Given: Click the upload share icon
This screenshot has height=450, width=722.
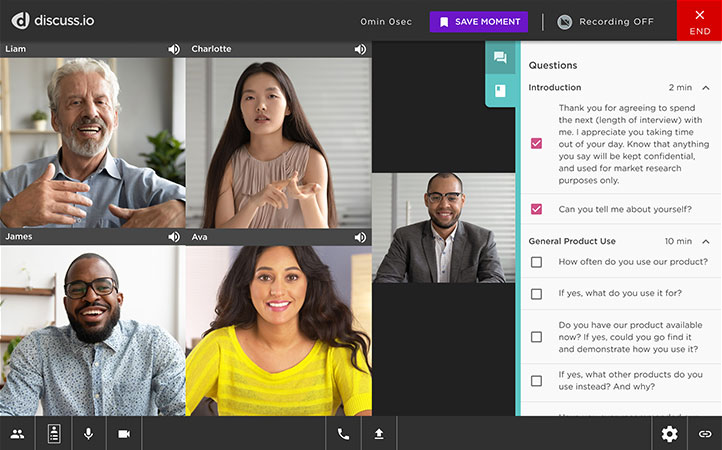Looking at the screenshot, I should click(x=379, y=433).
